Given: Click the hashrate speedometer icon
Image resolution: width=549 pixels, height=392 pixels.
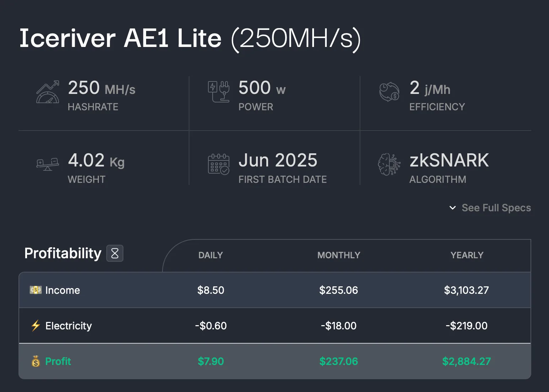Looking at the screenshot, I should pyautogui.click(x=48, y=92).
